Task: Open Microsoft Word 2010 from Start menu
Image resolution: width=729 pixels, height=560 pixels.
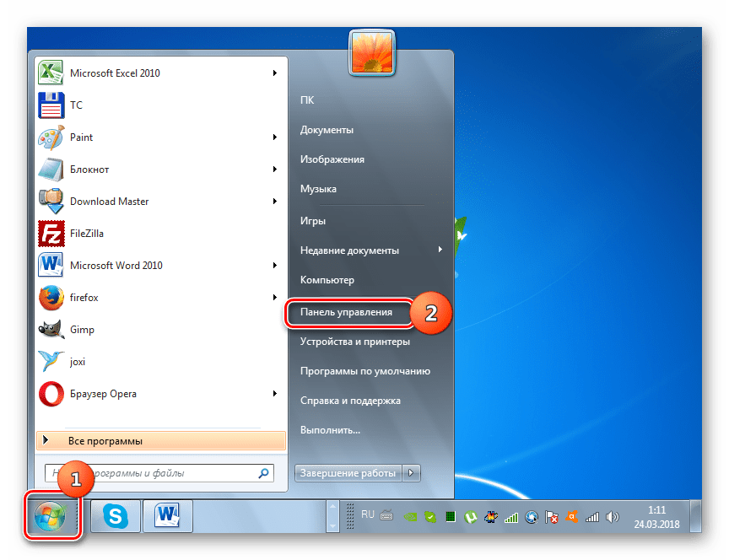Action: (161, 266)
